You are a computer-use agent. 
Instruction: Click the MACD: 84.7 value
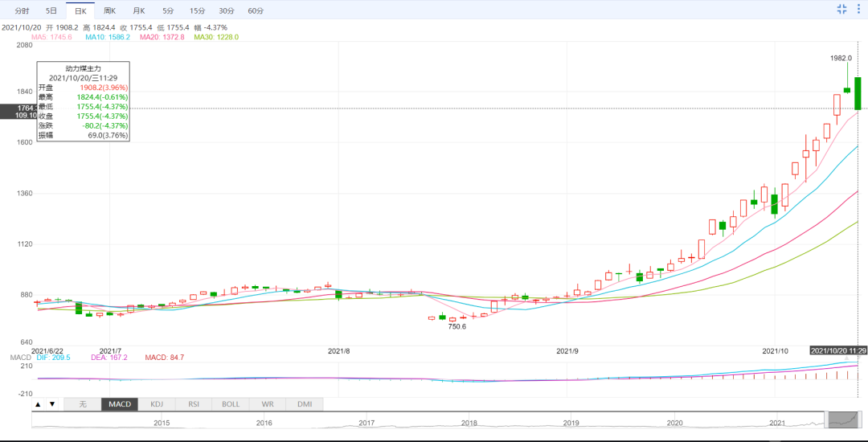click(x=165, y=358)
